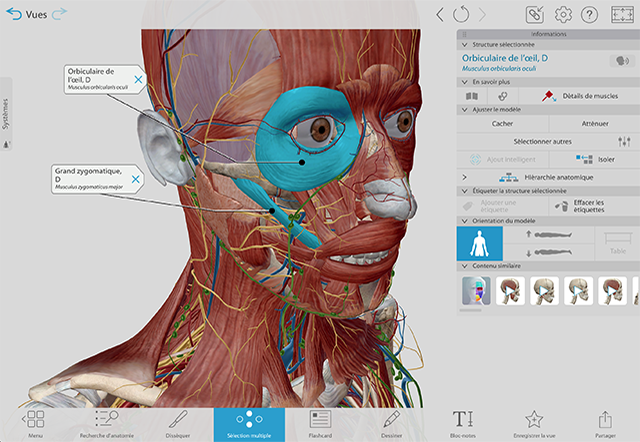Screen dimensions: 640x442
Task: Select prone face-down orientation
Action: click(x=549, y=253)
